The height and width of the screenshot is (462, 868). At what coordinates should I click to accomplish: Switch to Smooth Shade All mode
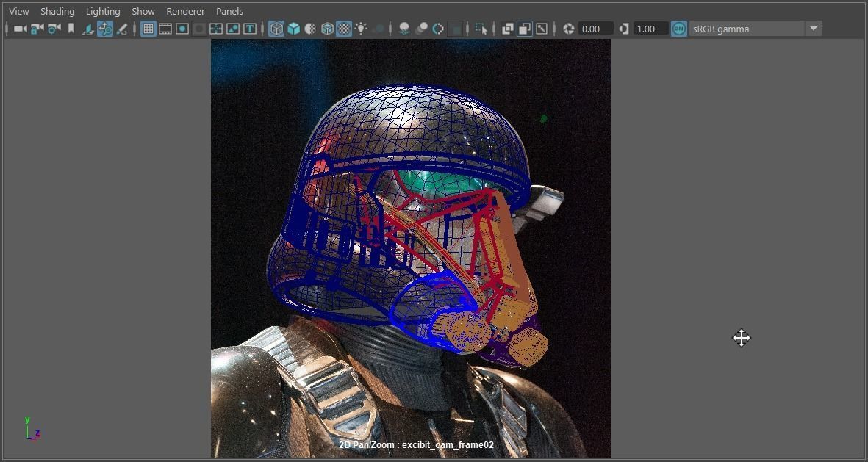pos(293,29)
